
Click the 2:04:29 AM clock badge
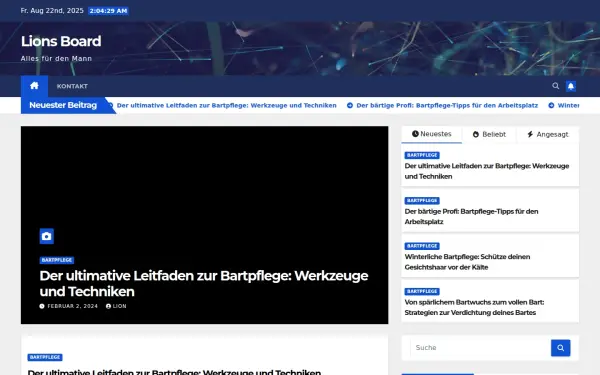point(108,11)
